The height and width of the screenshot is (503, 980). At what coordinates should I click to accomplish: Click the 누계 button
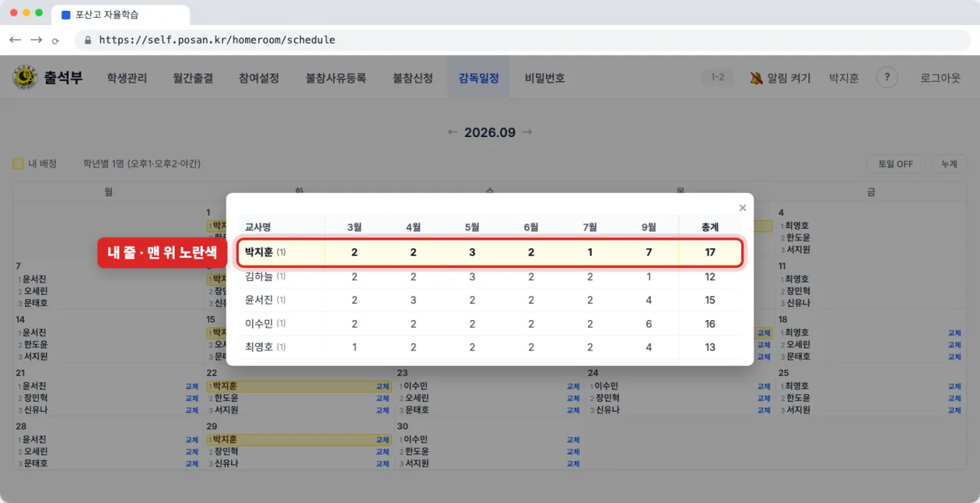coord(949,164)
